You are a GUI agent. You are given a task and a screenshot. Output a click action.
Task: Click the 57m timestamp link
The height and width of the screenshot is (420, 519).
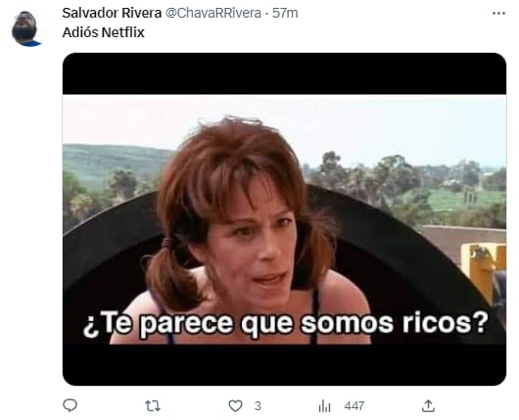pyautogui.click(x=285, y=14)
